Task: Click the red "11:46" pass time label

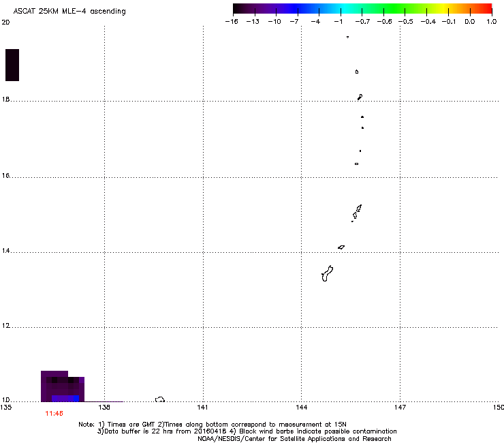Action: tap(54, 414)
